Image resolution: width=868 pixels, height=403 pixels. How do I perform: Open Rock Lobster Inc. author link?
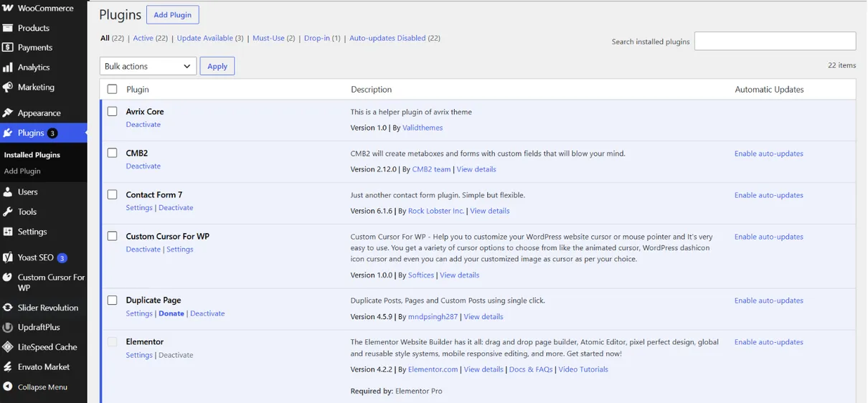point(436,211)
